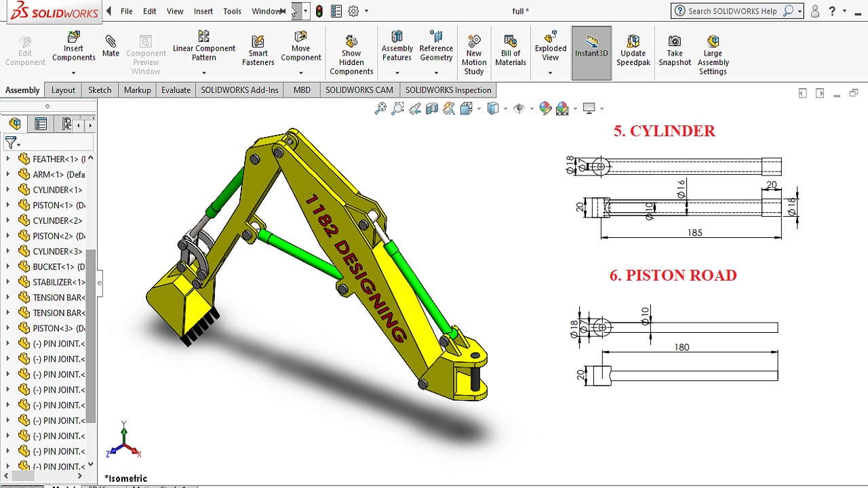The height and width of the screenshot is (488, 868).
Task: Activate the Move Component tool
Action: [300, 46]
